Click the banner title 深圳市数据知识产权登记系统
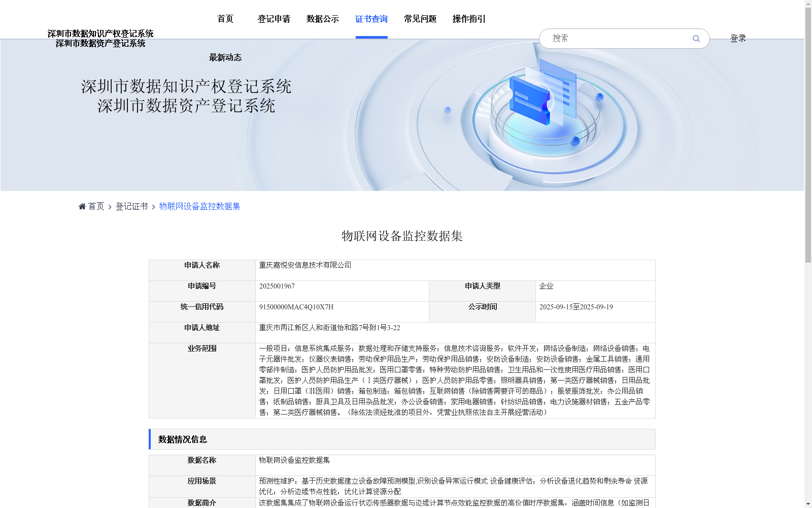Screen dimensions: 812x508 (186, 86)
